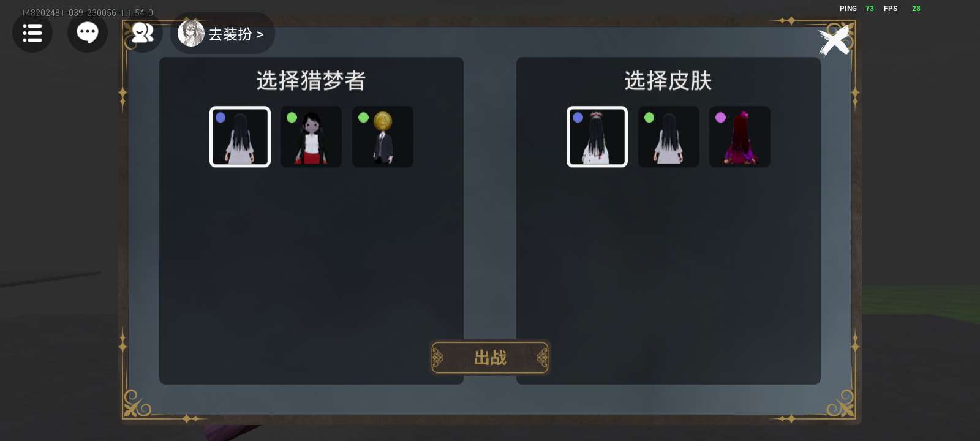Open the friends icon
The height and width of the screenshot is (441, 980).
coord(142,32)
